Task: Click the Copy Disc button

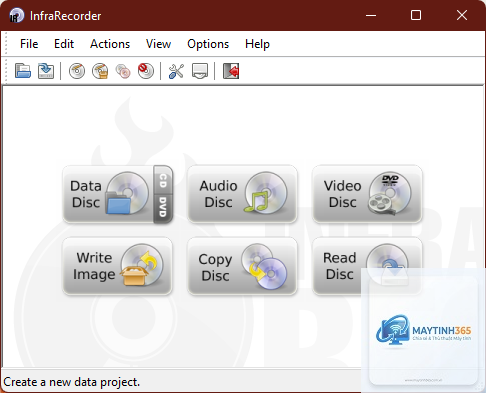Action: [x=242, y=266]
